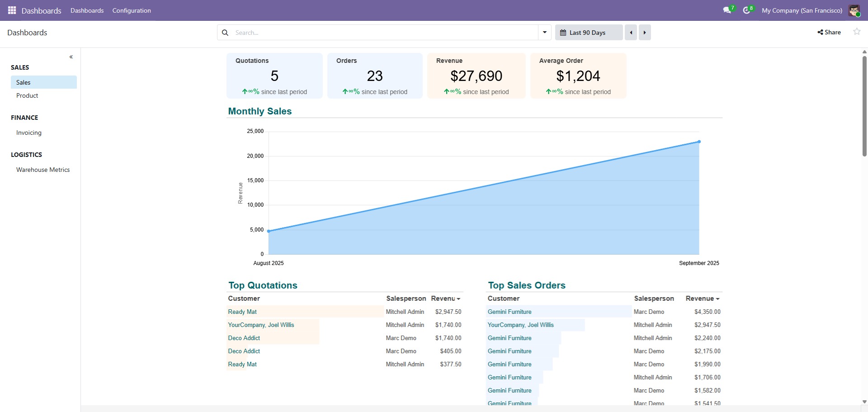
Task: Open the Last 90 Days date filter
Action: [589, 33]
